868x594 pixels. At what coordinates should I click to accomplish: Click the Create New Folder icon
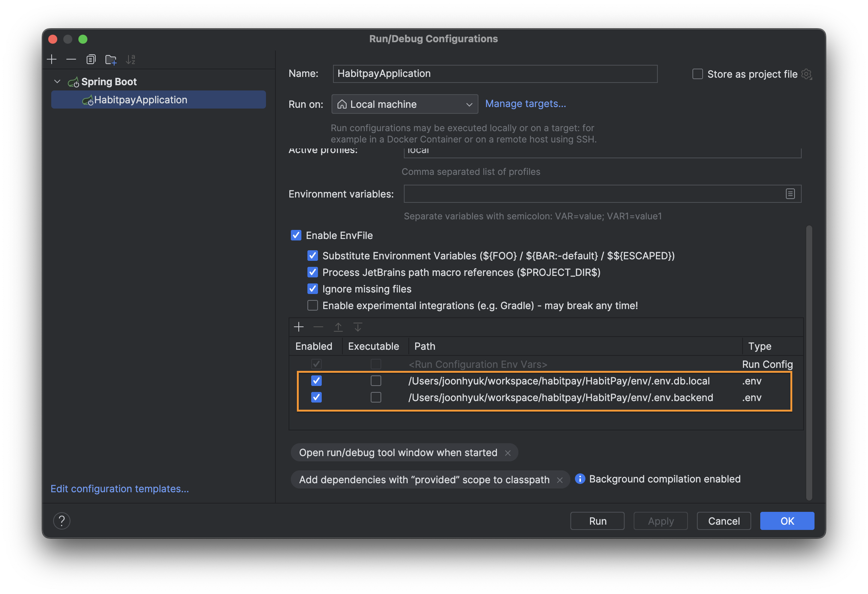111,59
